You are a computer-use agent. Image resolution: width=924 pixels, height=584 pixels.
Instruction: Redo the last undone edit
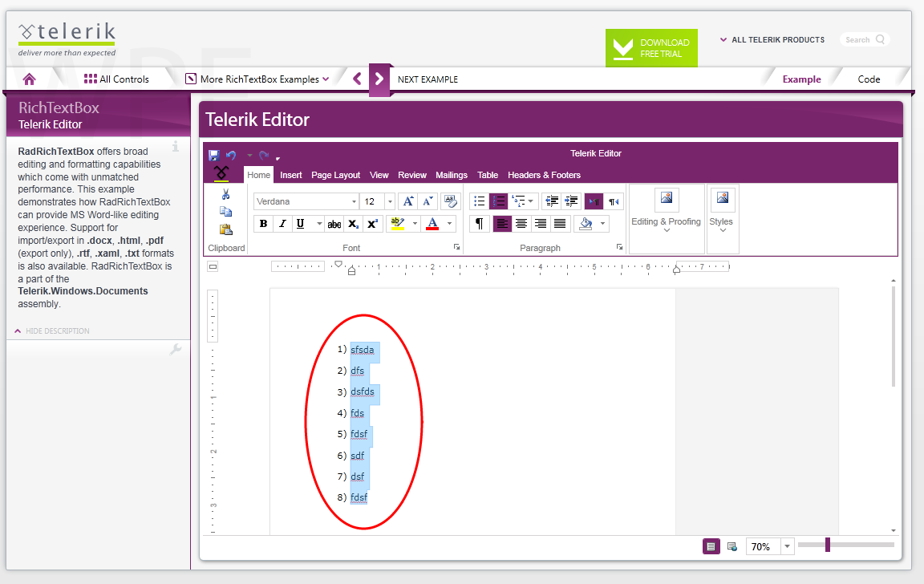tap(263, 155)
